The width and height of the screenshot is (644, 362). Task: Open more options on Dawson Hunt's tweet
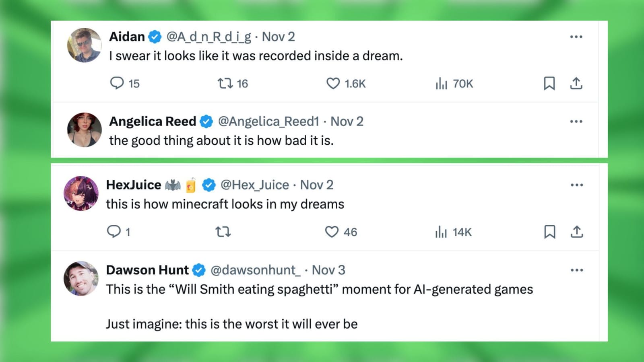[x=577, y=270]
